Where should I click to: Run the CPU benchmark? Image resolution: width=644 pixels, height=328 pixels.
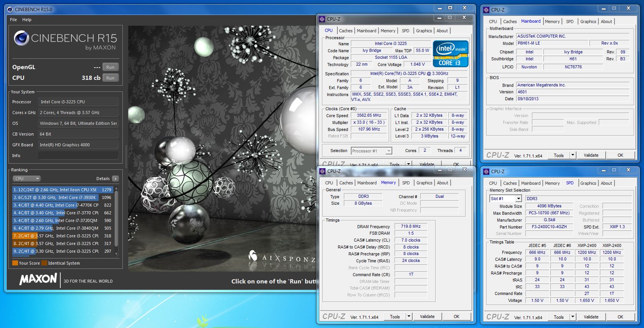pos(110,78)
